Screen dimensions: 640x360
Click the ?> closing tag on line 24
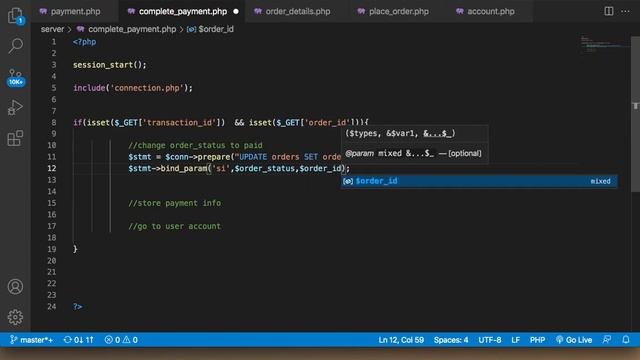click(78, 307)
